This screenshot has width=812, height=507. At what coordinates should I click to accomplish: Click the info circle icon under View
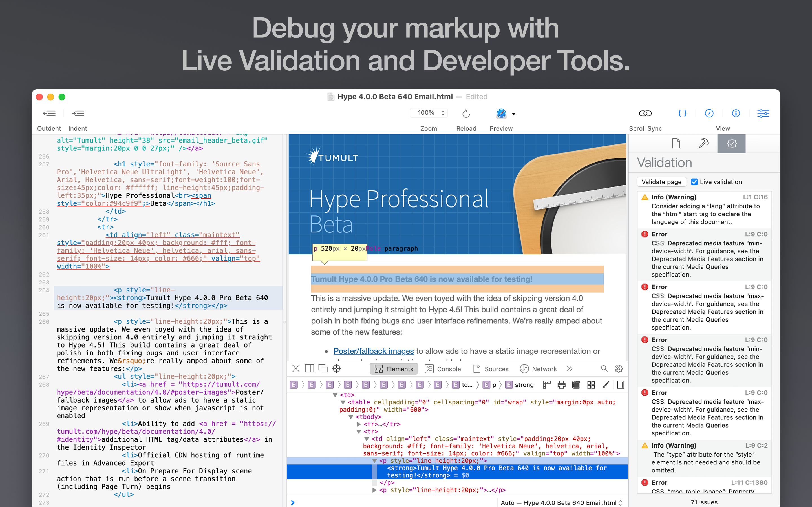coord(736,113)
